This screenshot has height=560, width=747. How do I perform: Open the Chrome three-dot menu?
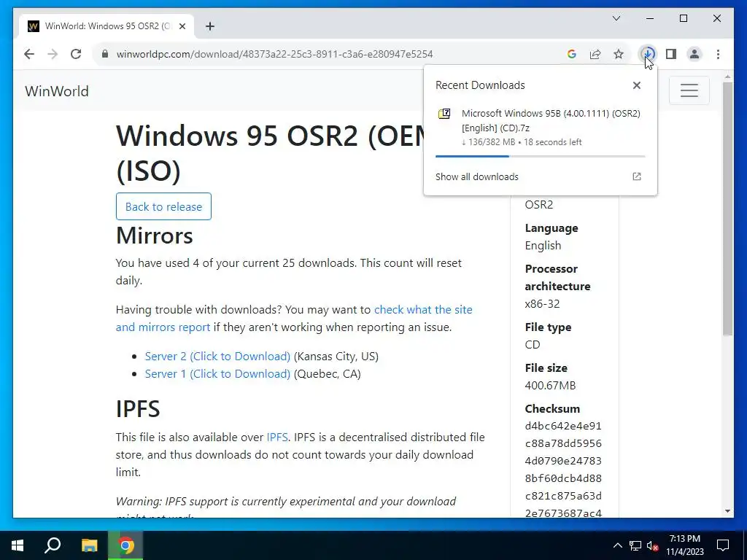(x=718, y=54)
